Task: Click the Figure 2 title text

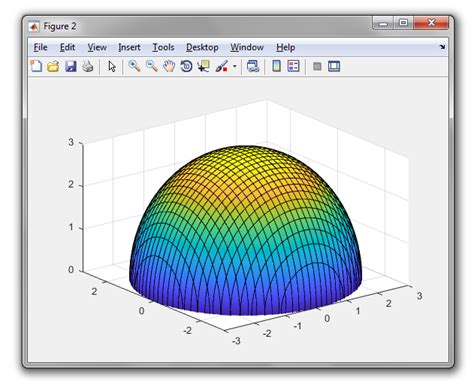Action: [x=60, y=26]
